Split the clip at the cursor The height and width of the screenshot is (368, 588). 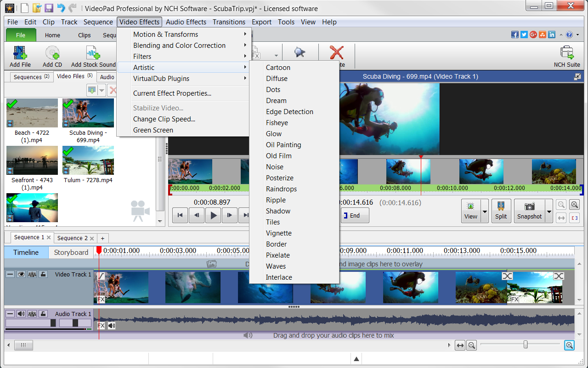(501, 211)
